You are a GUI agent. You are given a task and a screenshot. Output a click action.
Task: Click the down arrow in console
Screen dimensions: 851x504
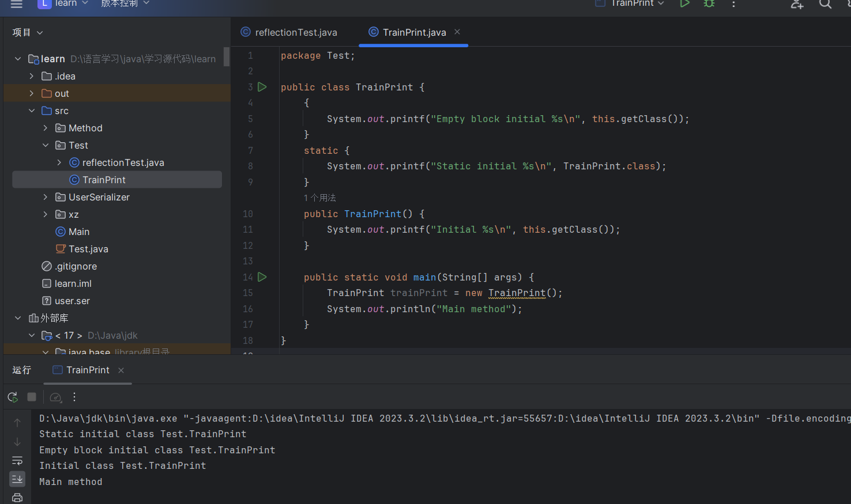point(17,442)
